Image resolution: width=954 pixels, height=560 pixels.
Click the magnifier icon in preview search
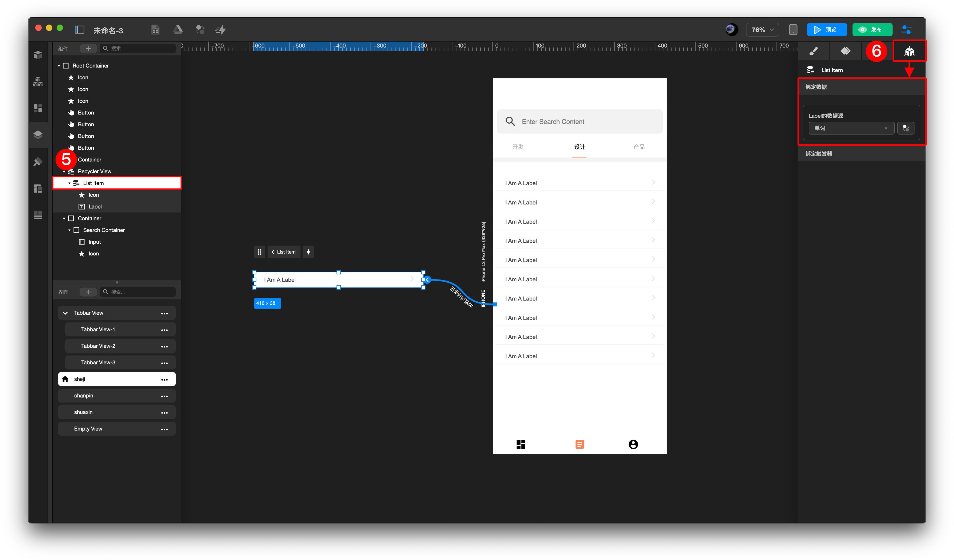click(510, 121)
